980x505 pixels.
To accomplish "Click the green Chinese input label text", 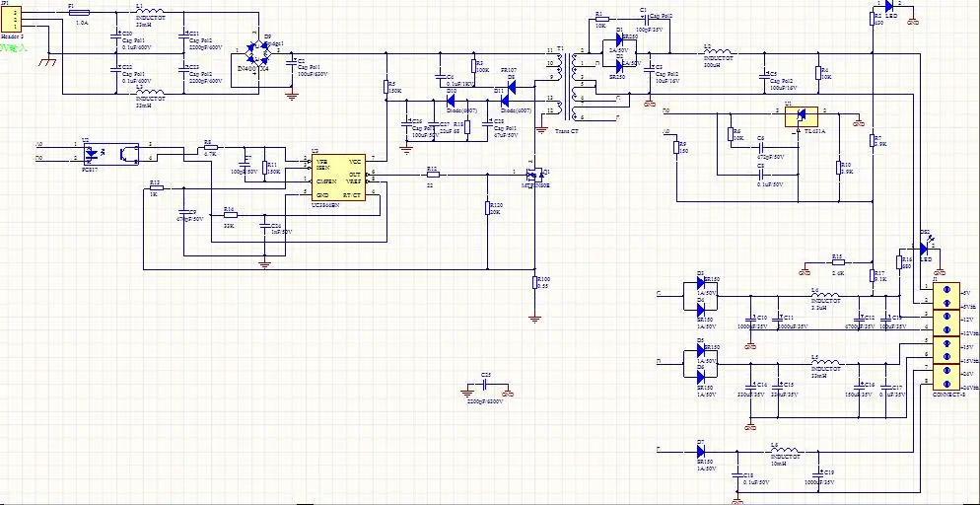I will pos(13,47).
